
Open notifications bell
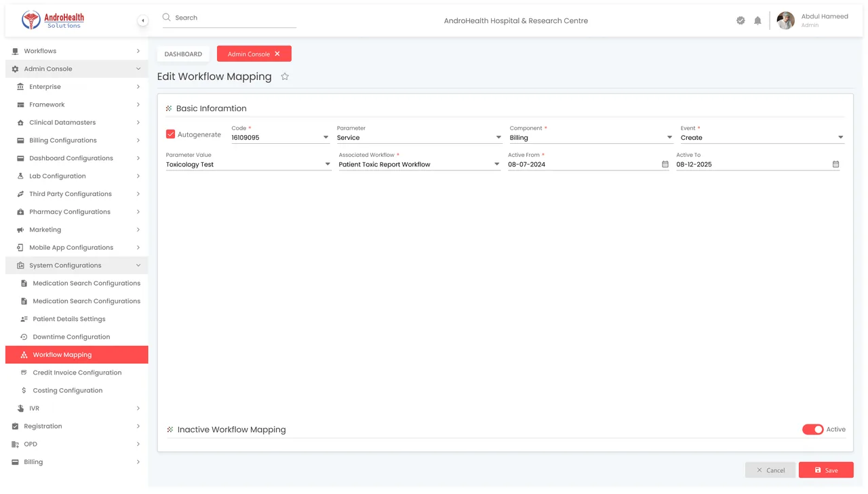757,20
